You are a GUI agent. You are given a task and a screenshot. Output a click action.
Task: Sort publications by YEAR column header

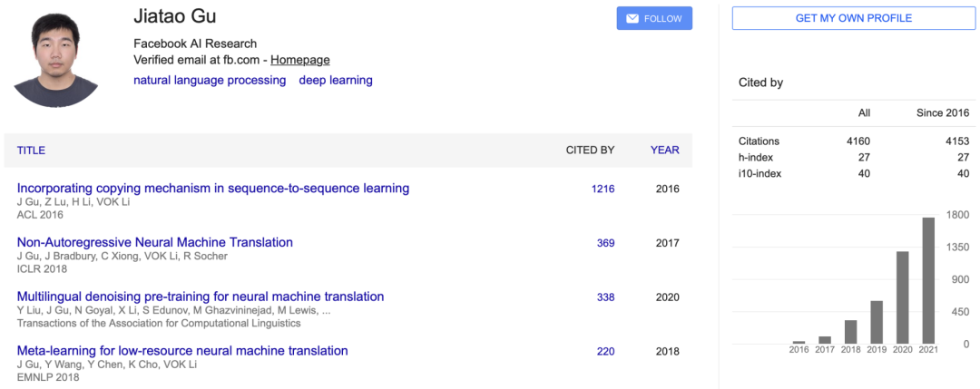click(x=664, y=151)
